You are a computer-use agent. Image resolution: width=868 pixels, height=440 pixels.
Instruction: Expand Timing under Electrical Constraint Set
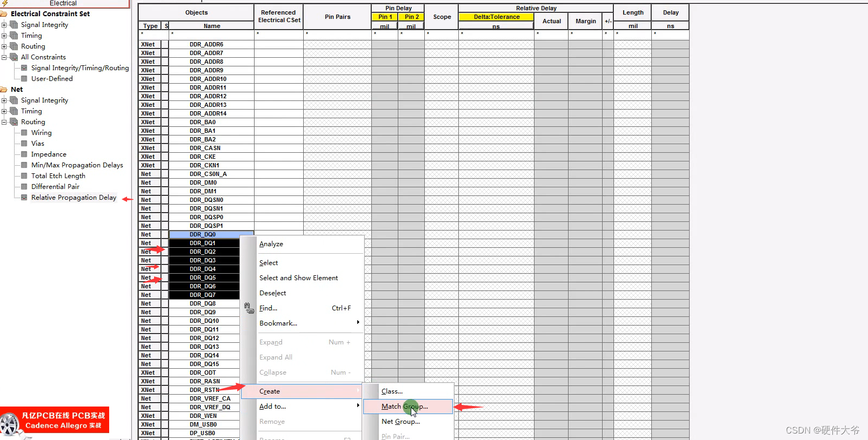4,36
